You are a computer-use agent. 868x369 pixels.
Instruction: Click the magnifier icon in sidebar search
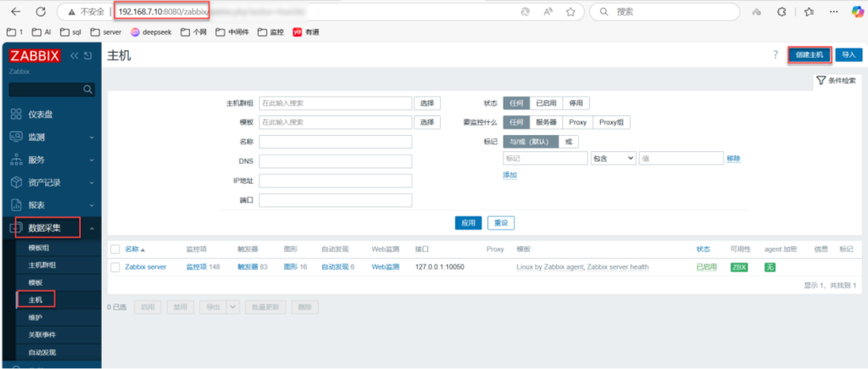click(87, 89)
